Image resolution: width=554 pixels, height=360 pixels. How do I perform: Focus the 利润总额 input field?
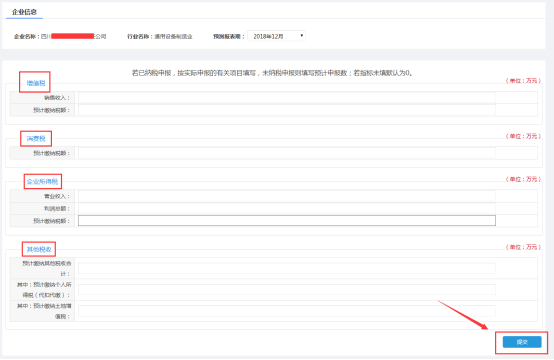click(x=287, y=208)
